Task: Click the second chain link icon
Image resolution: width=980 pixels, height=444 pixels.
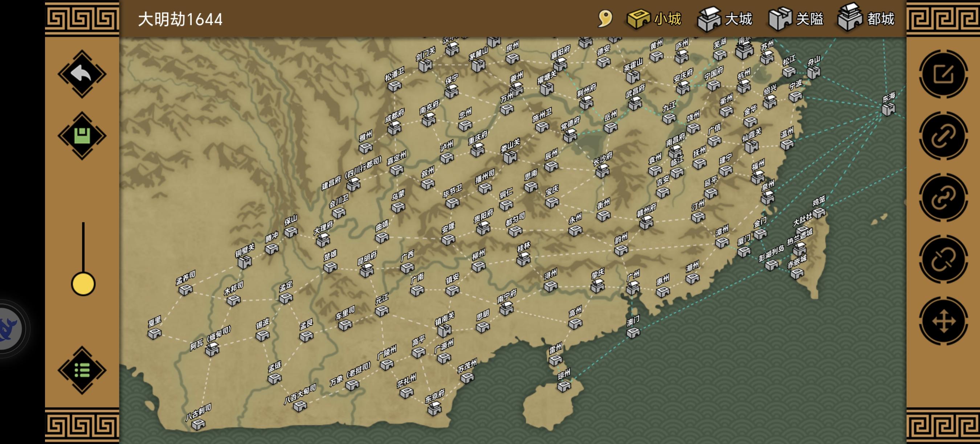Action: [x=943, y=197]
